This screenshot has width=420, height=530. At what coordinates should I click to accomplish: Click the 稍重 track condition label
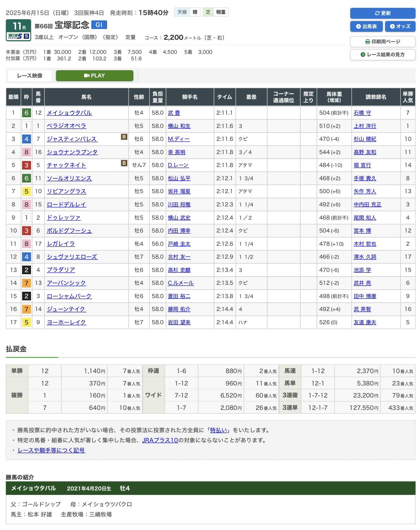tap(221, 12)
